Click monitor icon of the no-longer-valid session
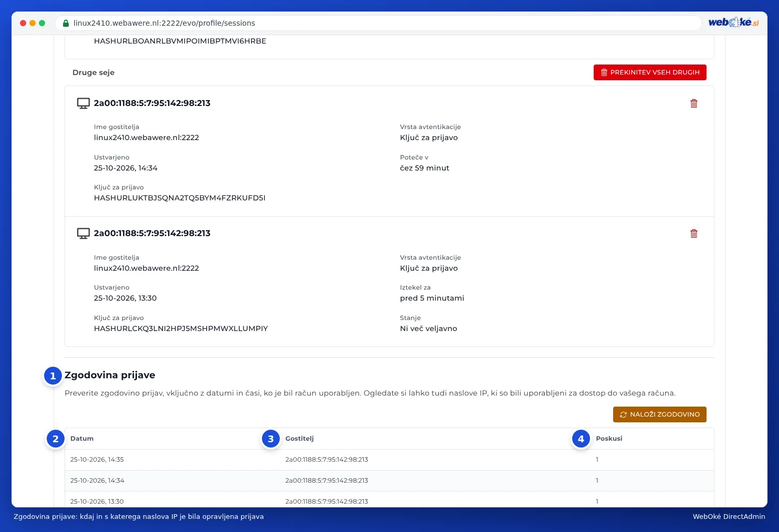Viewport: 779px width, 532px height. click(x=83, y=233)
